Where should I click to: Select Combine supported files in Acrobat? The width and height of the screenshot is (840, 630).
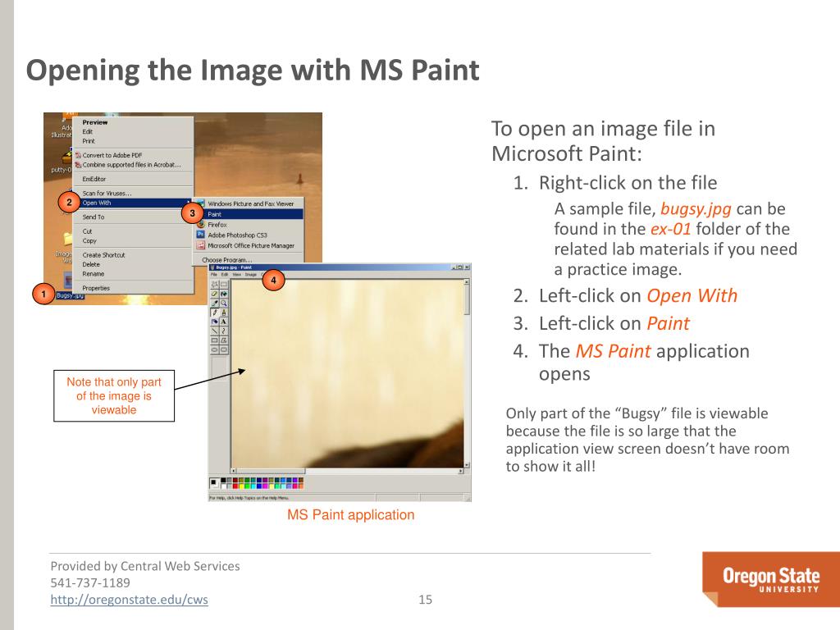click(x=131, y=164)
